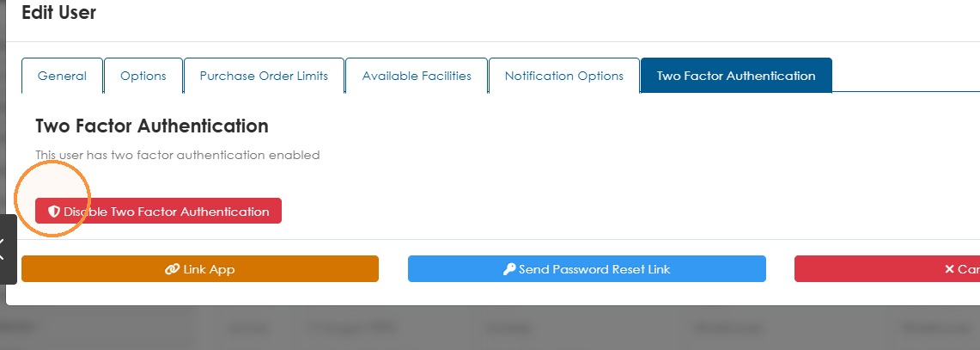Click the two factor authentication enabled status text
The height and width of the screenshot is (350, 980).
tap(178, 155)
